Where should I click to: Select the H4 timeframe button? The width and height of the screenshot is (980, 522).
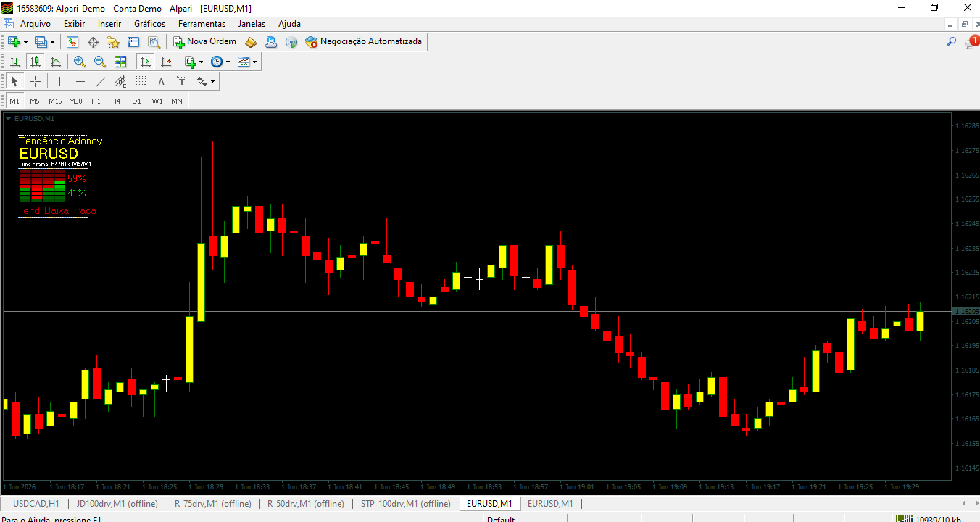coord(116,101)
